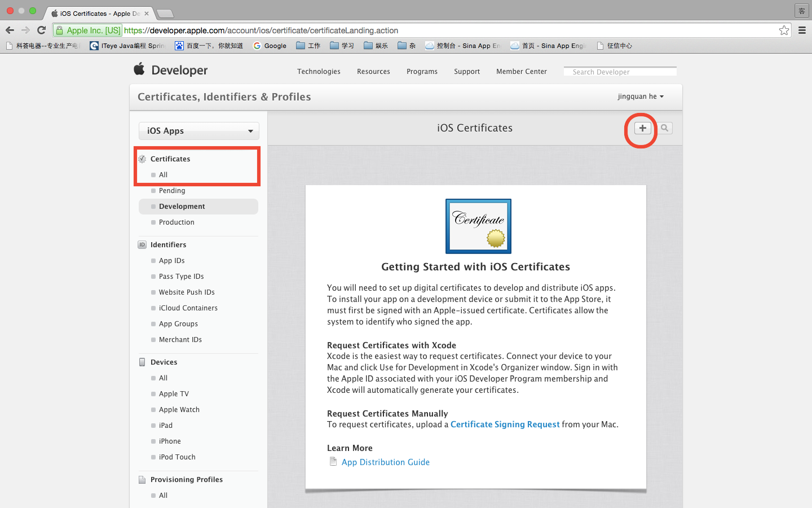Open Merchant IDs
812x508 pixels.
click(x=180, y=340)
